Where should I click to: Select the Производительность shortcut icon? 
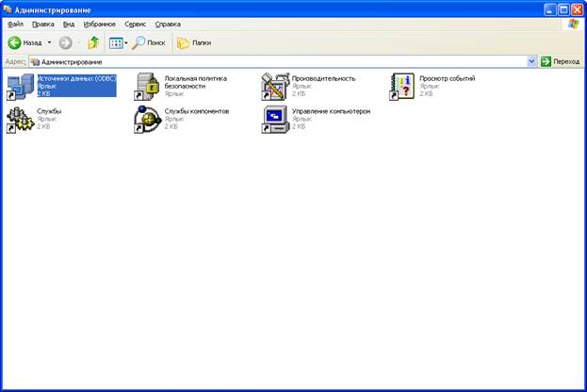coord(275,87)
